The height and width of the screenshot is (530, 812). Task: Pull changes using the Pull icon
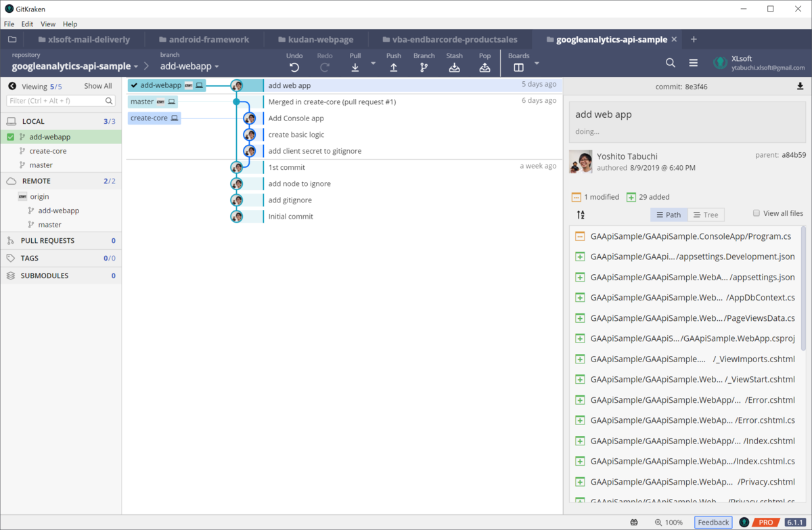(355, 67)
